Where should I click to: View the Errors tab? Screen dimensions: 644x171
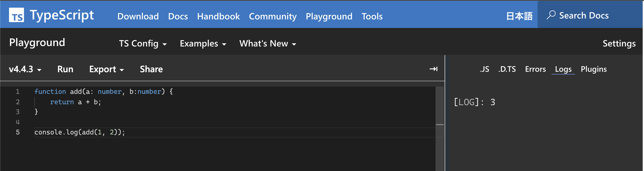pos(535,69)
